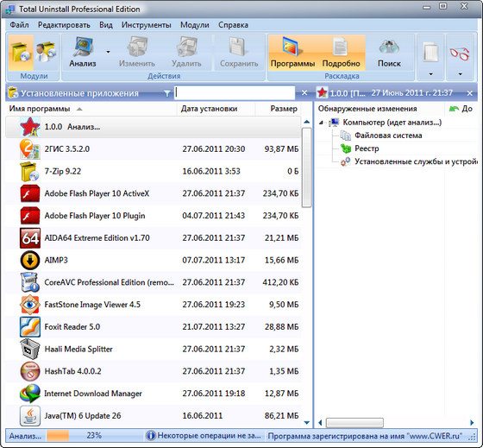The image size is (483, 448).
Task: Sort by the Размер column header
Action: [284, 109]
